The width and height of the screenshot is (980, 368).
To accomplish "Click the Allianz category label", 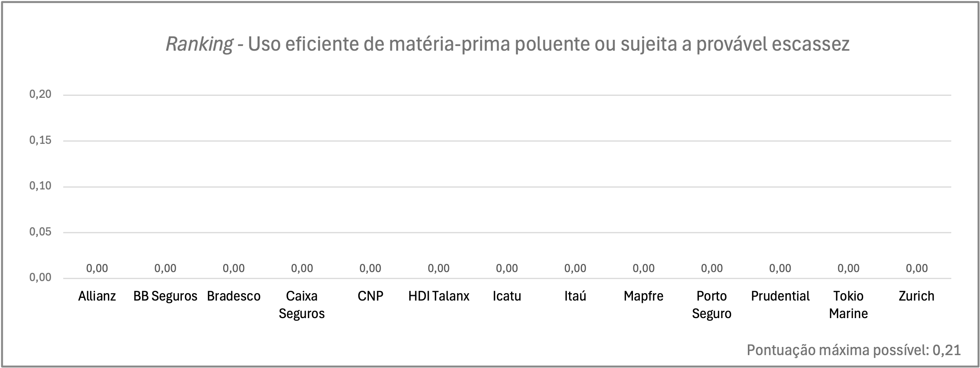I will (x=97, y=296).
